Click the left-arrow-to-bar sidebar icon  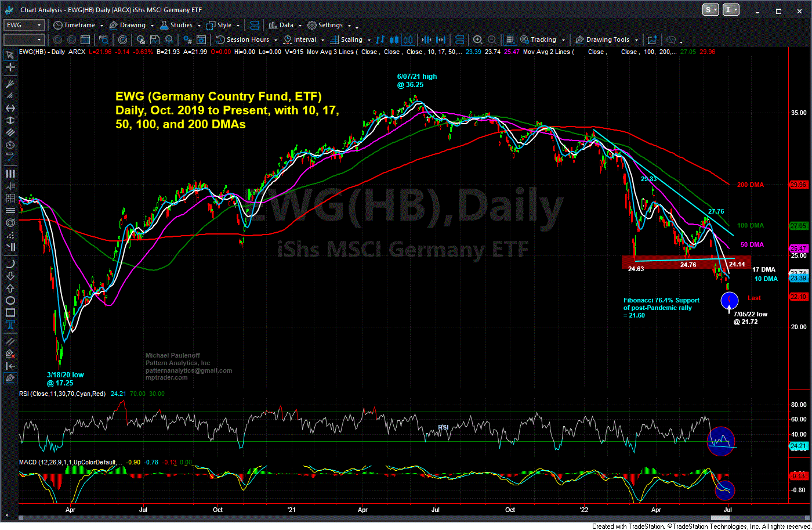pyautogui.click(x=10, y=366)
